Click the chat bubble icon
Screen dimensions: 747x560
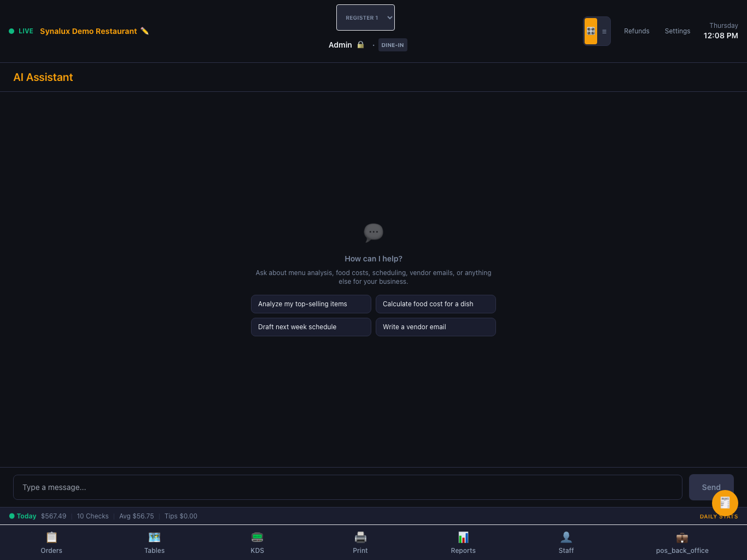tap(373, 232)
